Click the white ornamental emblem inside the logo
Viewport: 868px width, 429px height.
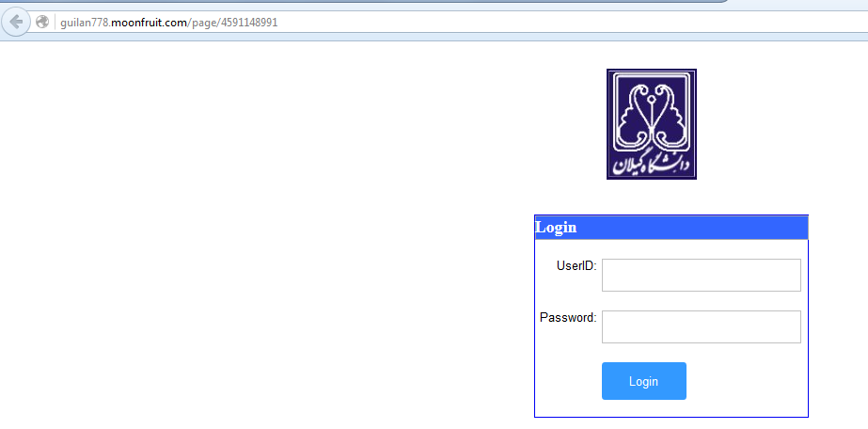tap(652, 115)
